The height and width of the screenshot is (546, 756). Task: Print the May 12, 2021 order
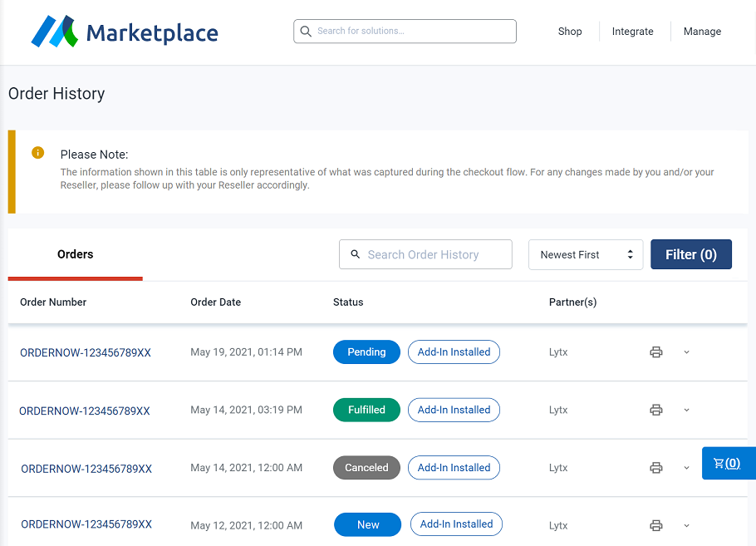(656, 525)
